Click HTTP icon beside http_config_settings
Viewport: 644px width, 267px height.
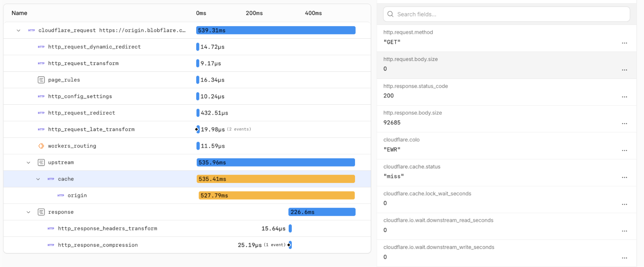pyautogui.click(x=41, y=96)
